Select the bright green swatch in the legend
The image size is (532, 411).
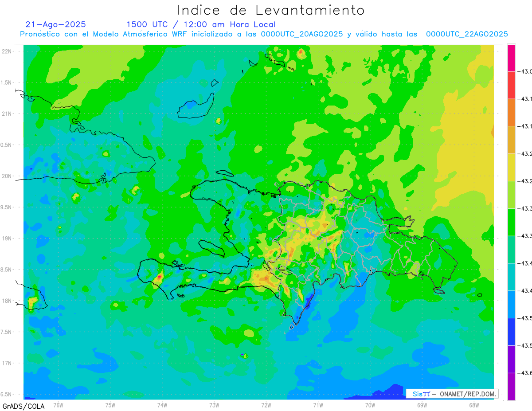(511, 222)
